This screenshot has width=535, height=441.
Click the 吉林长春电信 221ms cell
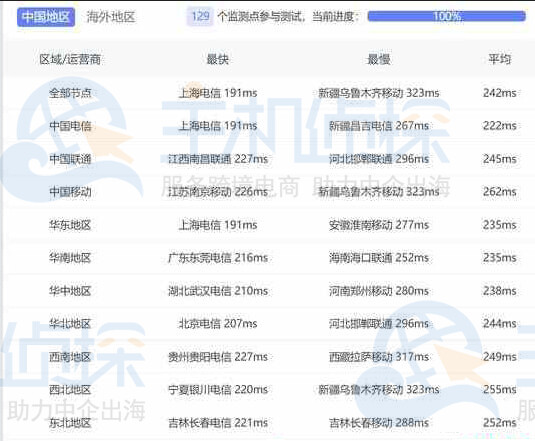(x=218, y=423)
